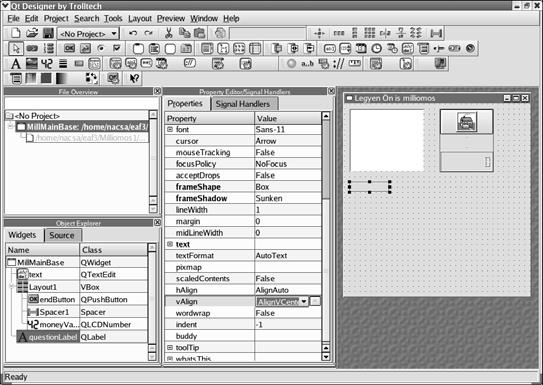Switch to the Signal Handlers tab
This screenshot has height=385, width=543.
(x=243, y=104)
